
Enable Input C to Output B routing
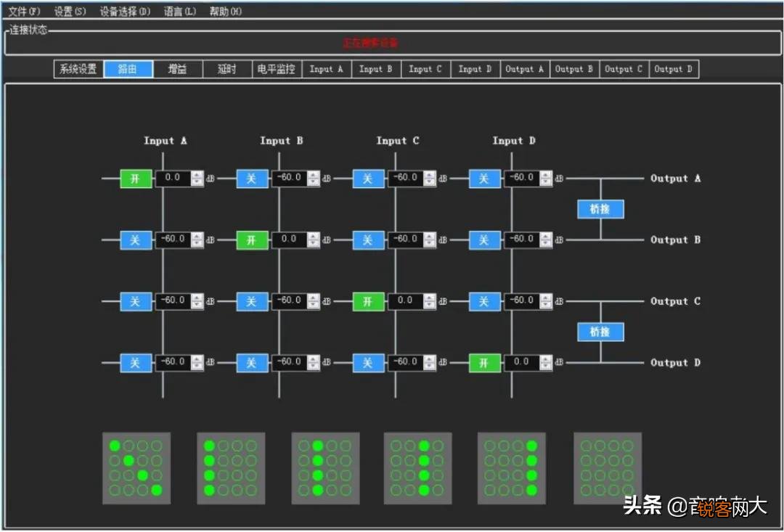point(368,240)
